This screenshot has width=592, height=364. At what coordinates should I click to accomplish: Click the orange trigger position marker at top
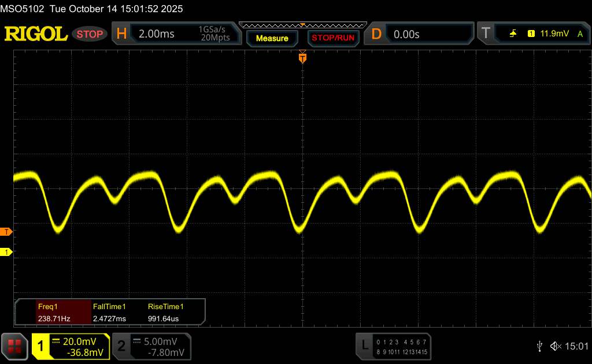[302, 58]
